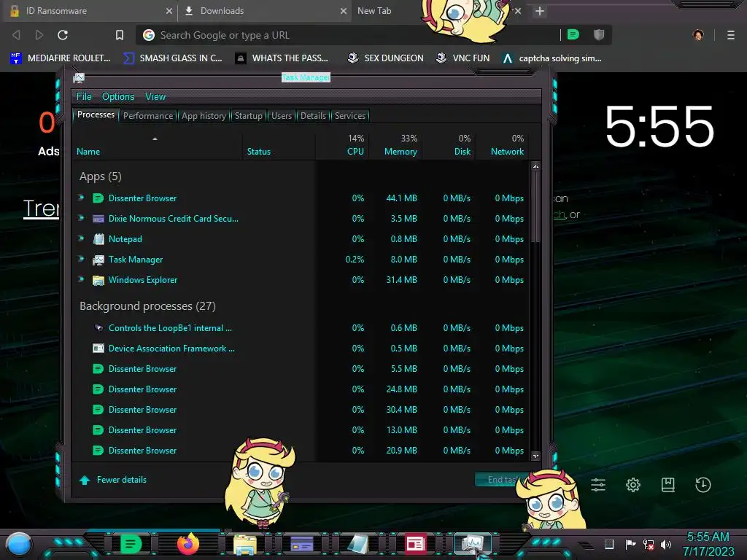Click the browser reload icon
The height and width of the screenshot is (560, 747).
(63, 35)
